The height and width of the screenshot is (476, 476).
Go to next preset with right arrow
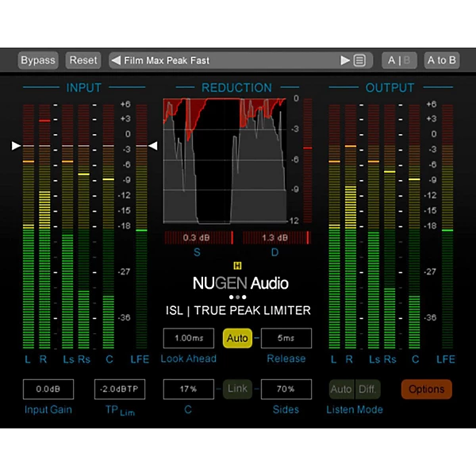click(345, 60)
